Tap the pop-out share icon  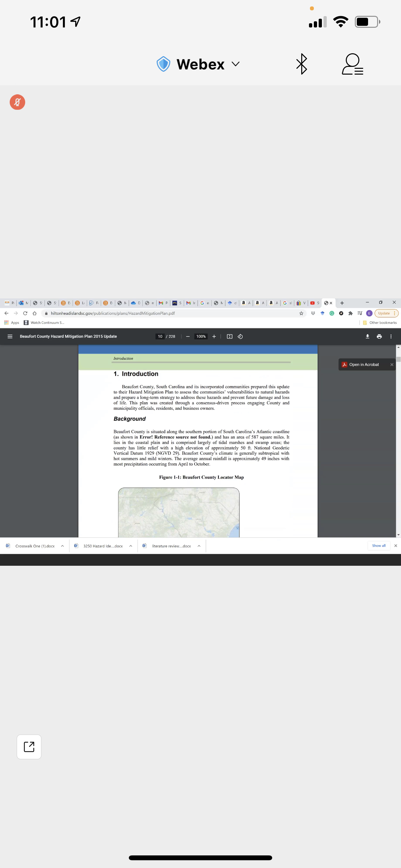pyautogui.click(x=29, y=747)
